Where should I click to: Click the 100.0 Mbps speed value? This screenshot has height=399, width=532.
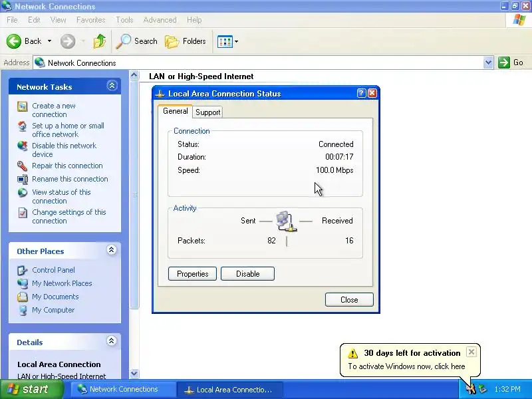point(334,170)
